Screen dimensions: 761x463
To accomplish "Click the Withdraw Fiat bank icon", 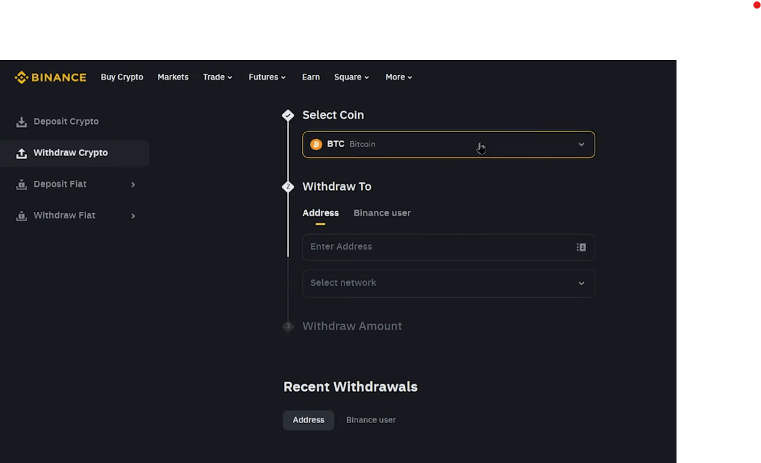I will click(21, 216).
